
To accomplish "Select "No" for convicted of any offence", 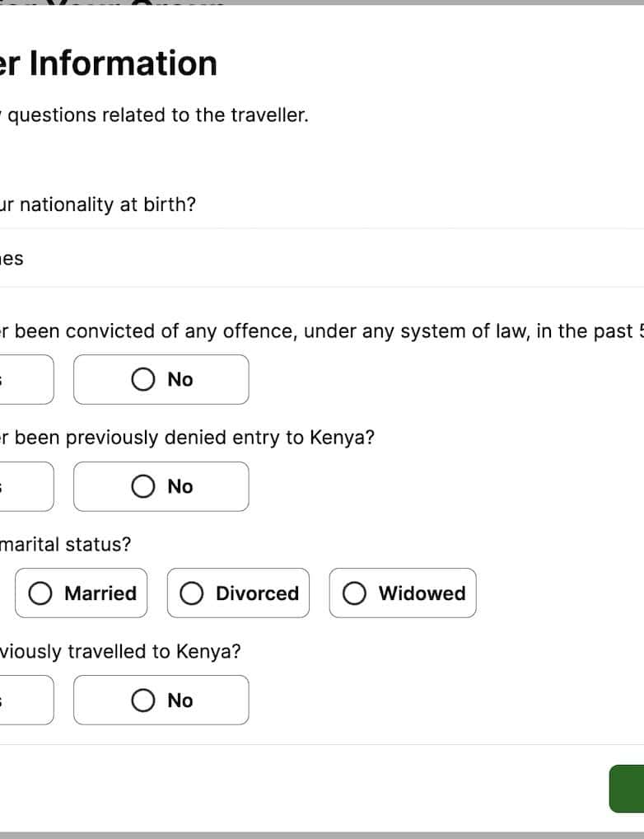I will [161, 380].
